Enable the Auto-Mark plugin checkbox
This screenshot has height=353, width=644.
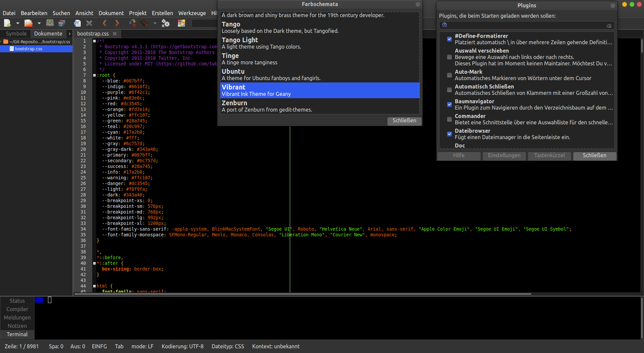(449, 75)
